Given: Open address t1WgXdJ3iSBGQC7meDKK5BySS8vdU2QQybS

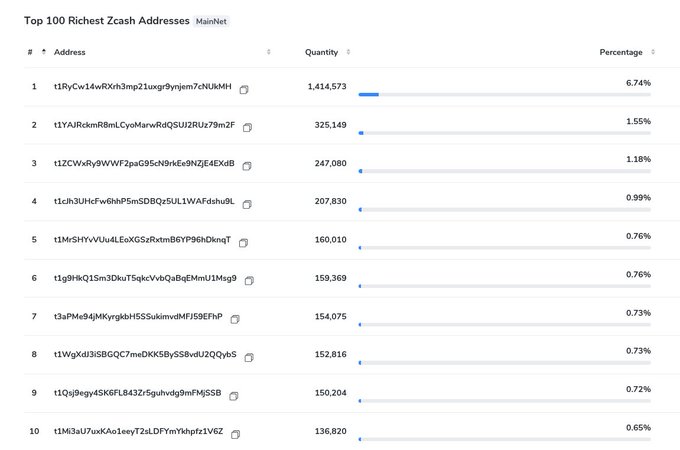Looking at the screenshot, I should 145,354.
